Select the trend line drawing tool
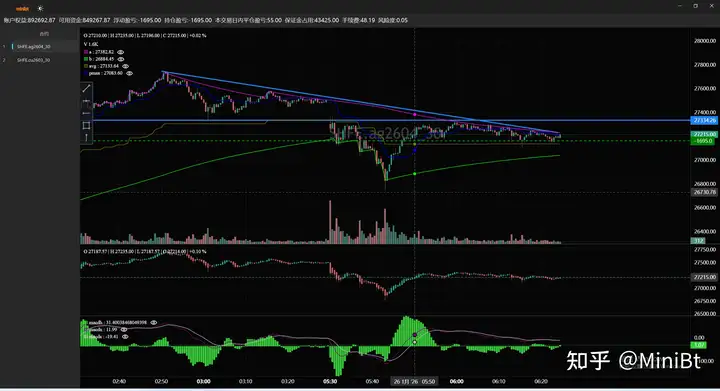The height and width of the screenshot is (391, 720). click(86, 89)
